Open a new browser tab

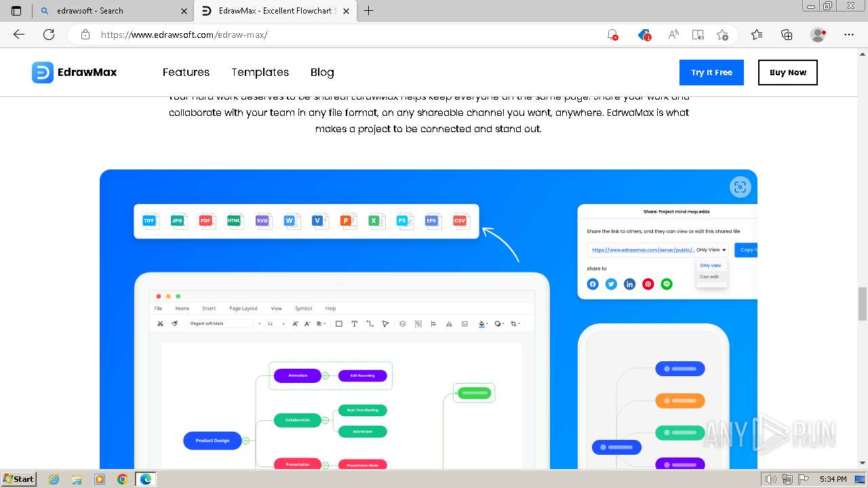coord(369,11)
